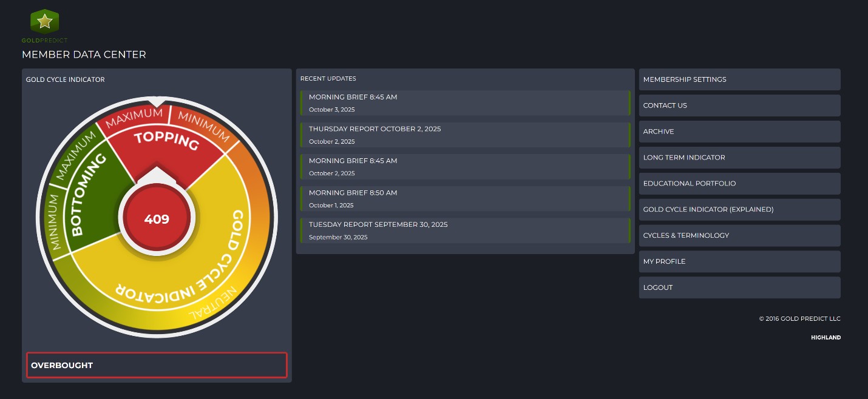Click the Recent Updates heading
The width and height of the screenshot is (868, 399).
point(328,79)
